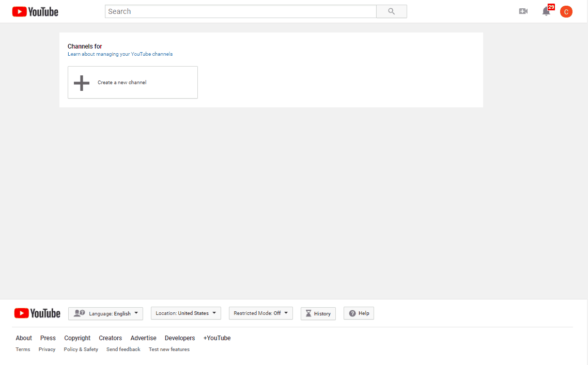The height and width of the screenshot is (365, 588).
Task: Open the Terms link
Action: coord(23,350)
